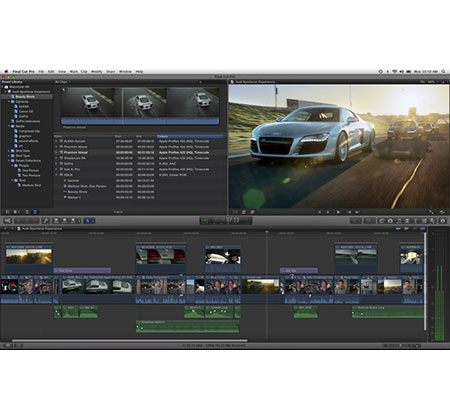Open Spotlight search in menu bar
The width and height of the screenshot is (450, 420).
pos(443,71)
